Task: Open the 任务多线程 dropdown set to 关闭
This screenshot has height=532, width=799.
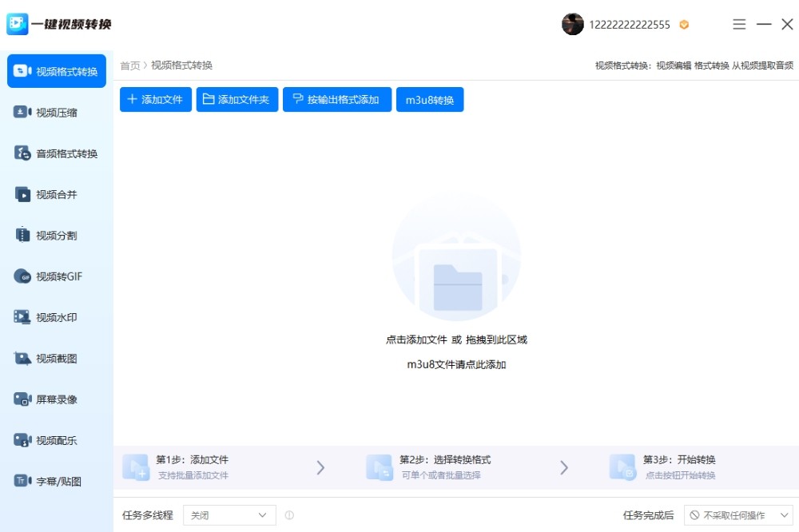Action: (229, 515)
